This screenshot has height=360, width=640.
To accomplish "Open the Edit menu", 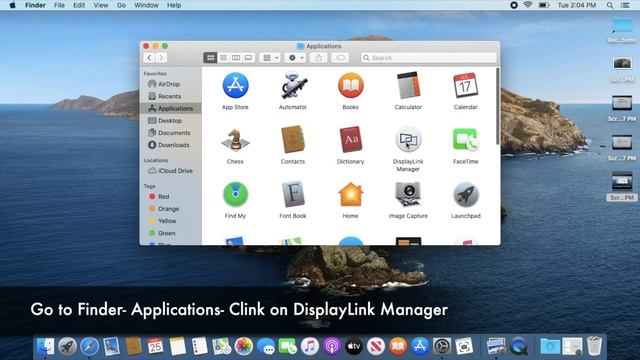I will [79, 5].
